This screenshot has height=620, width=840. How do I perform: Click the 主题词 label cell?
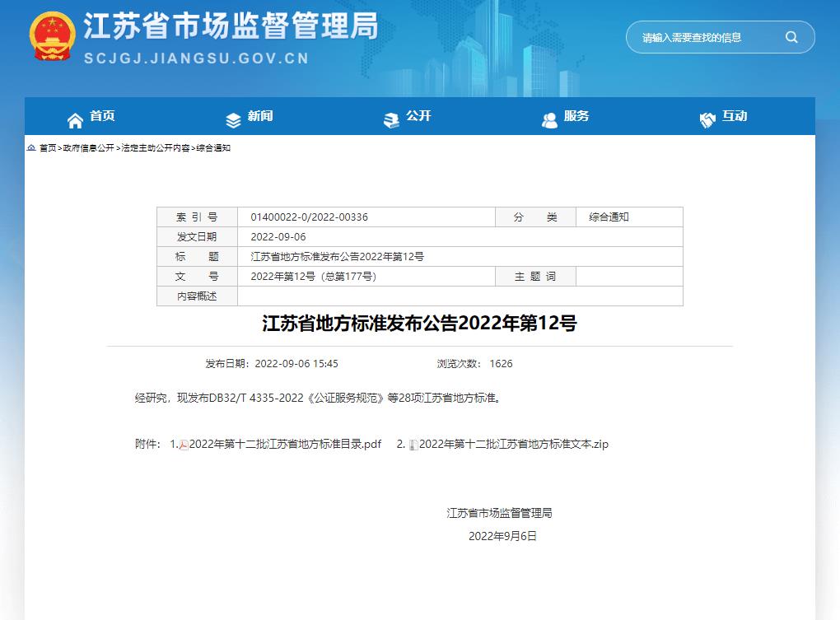(535, 277)
